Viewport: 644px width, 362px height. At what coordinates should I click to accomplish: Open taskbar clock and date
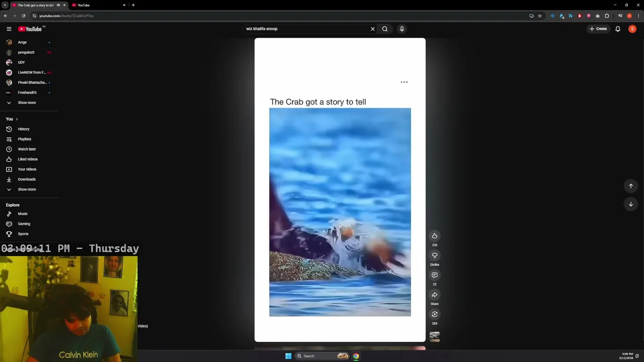pyautogui.click(x=627, y=356)
